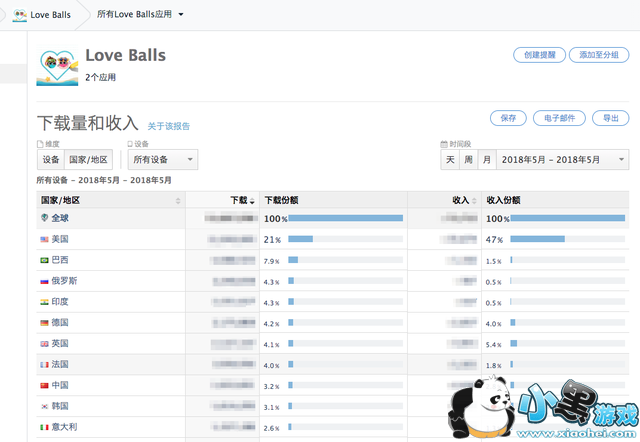Open the 2018年5月 date range dropdown
The height and width of the screenshot is (442, 640).
coord(562,160)
